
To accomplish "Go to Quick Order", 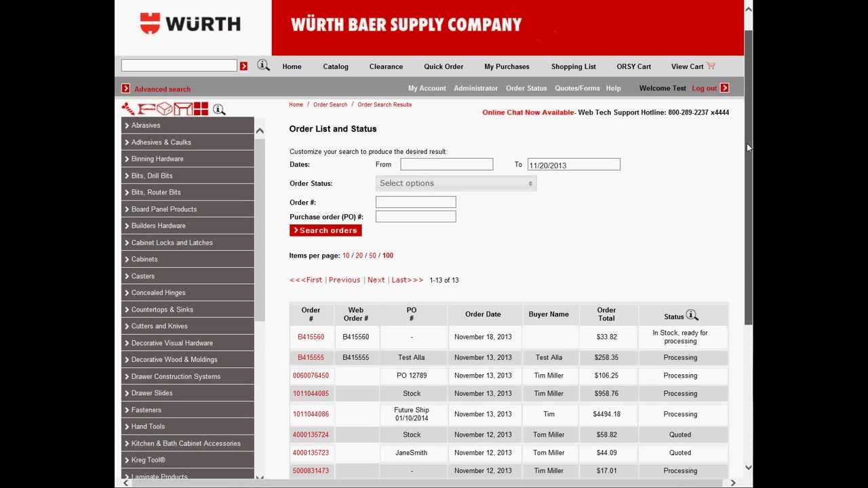I will [443, 66].
